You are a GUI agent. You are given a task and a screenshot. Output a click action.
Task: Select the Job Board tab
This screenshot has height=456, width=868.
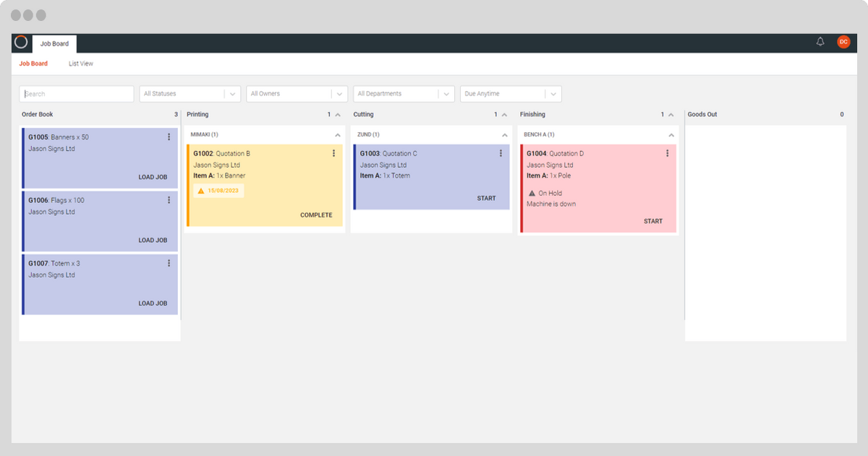pyautogui.click(x=33, y=64)
